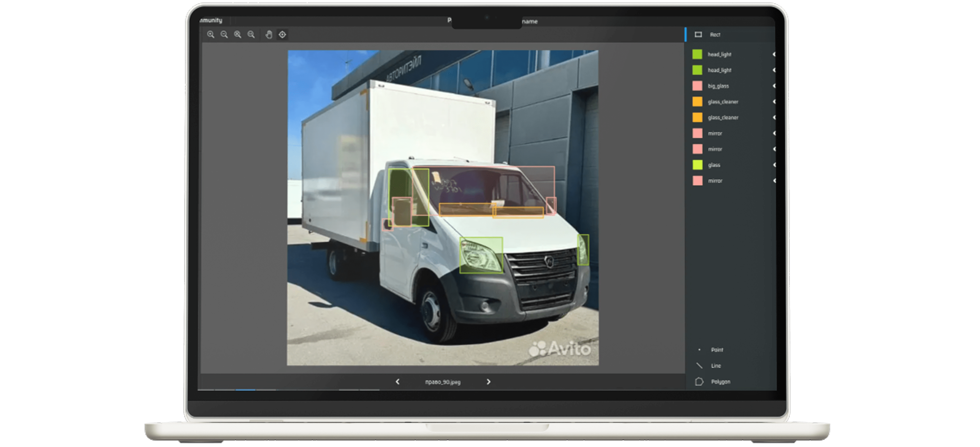Screen dimensions: 980x447
Task: Select the second head_light label
Action: [719, 70]
